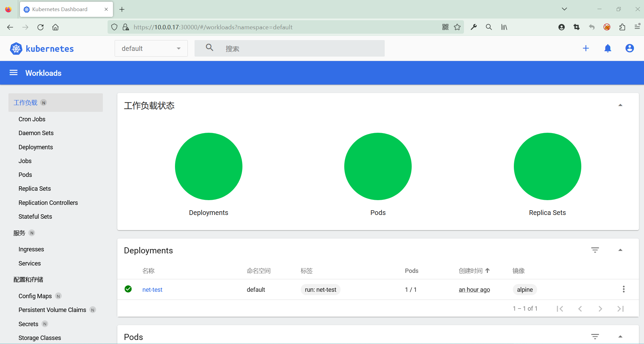Open Deployments in sidebar
This screenshot has width=644, height=344.
(36, 147)
